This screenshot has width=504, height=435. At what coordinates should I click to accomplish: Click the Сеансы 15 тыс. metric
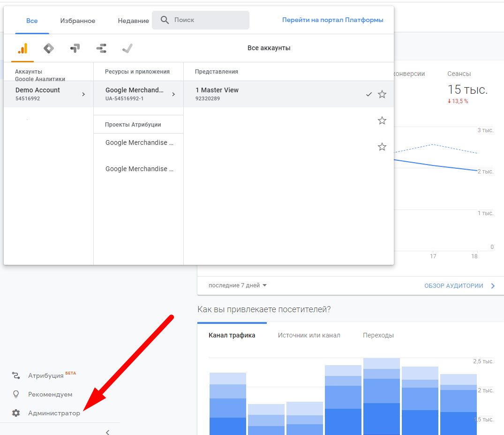(467, 87)
